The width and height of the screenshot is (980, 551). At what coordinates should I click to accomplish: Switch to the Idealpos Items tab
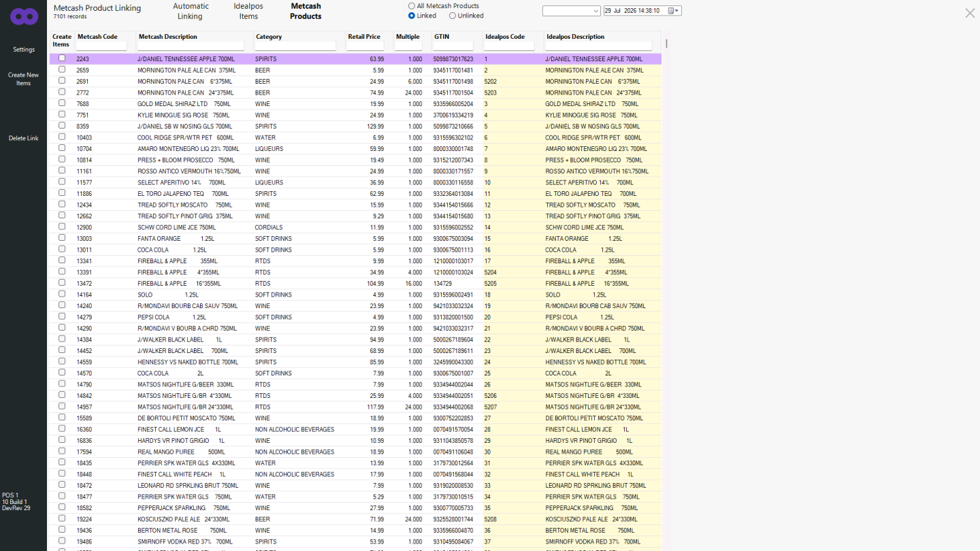point(248,11)
